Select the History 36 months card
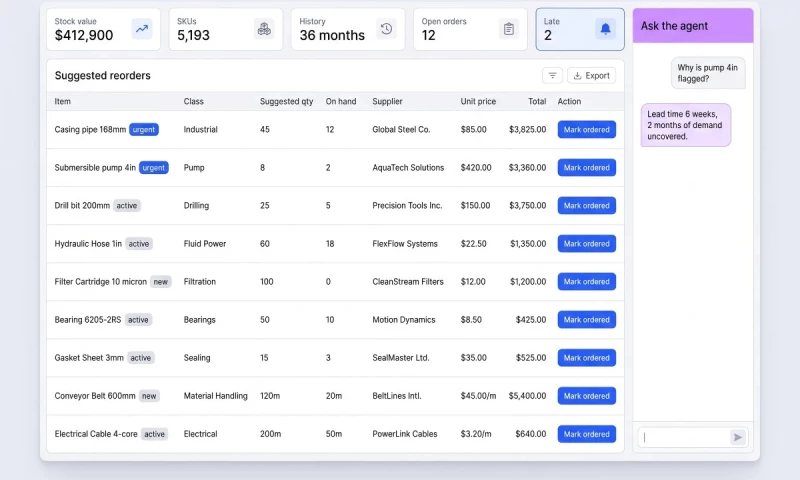Image resolution: width=800 pixels, height=480 pixels. [348, 29]
